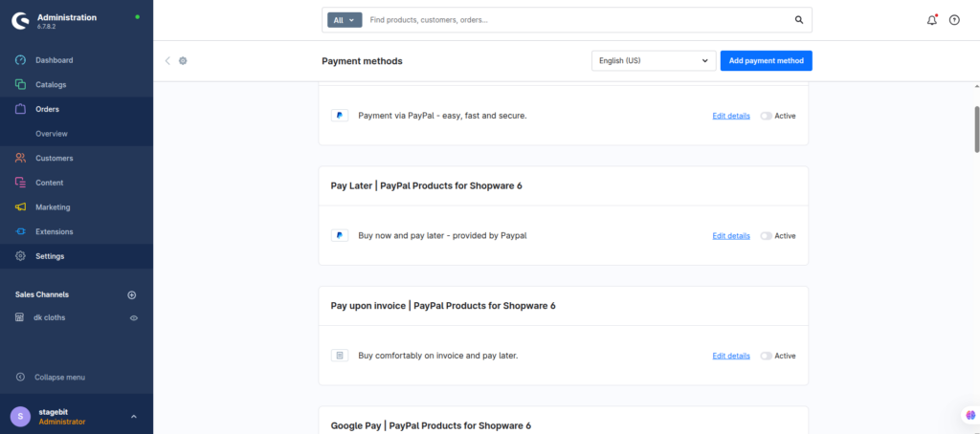The image size is (980, 434).
Task: Click PayPal logo of Payment via PayPal
Action: [x=340, y=116]
